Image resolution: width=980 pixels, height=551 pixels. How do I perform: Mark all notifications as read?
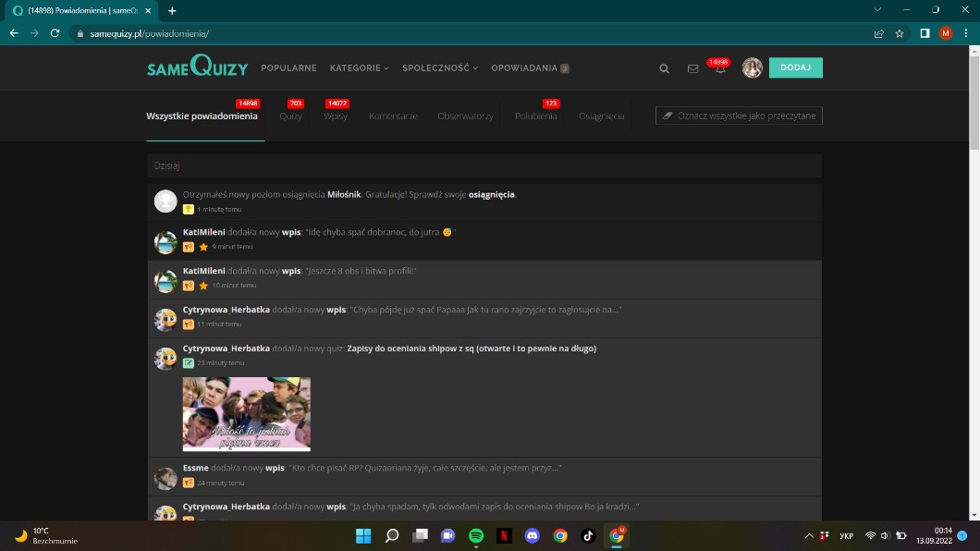739,116
